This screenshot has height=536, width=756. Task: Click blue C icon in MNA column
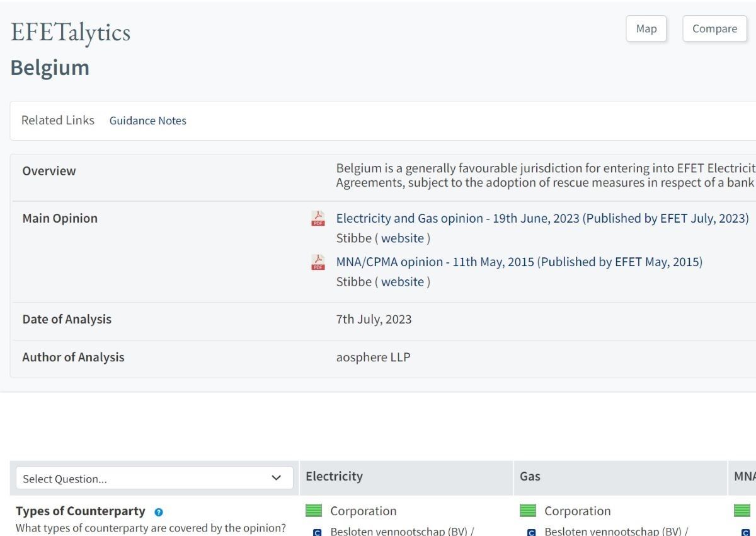tap(745, 532)
